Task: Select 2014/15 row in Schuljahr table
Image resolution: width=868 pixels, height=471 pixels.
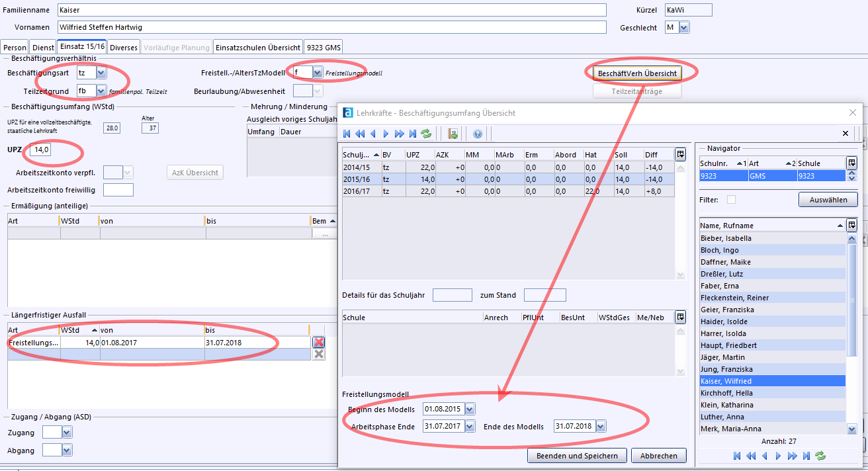Action: (x=508, y=167)
